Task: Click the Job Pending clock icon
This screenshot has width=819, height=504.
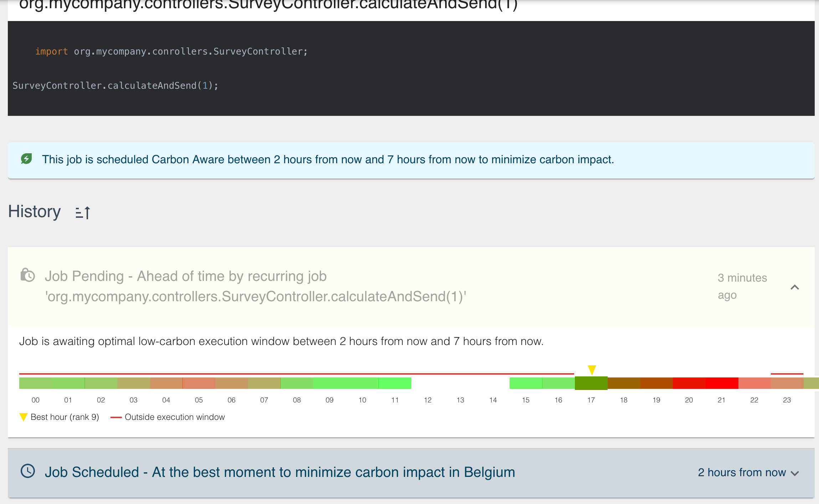Action: (x=27, y=276)
